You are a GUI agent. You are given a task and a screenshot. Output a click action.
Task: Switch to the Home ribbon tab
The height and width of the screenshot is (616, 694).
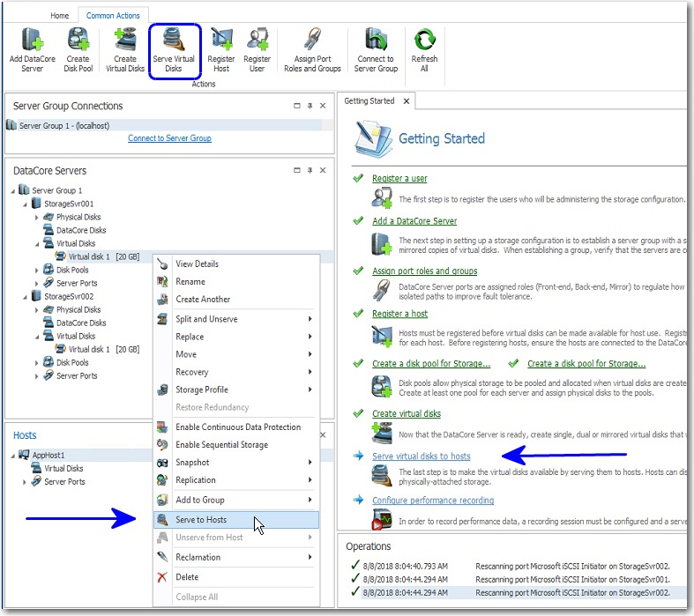tap(59, 16)
